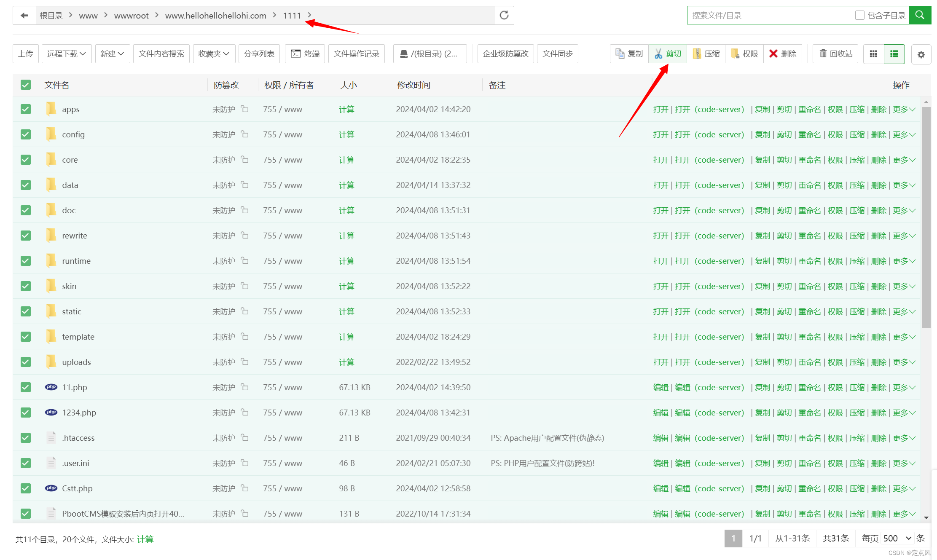Click the lock icon in config row
937x560 pixels.
click(244, 134)
